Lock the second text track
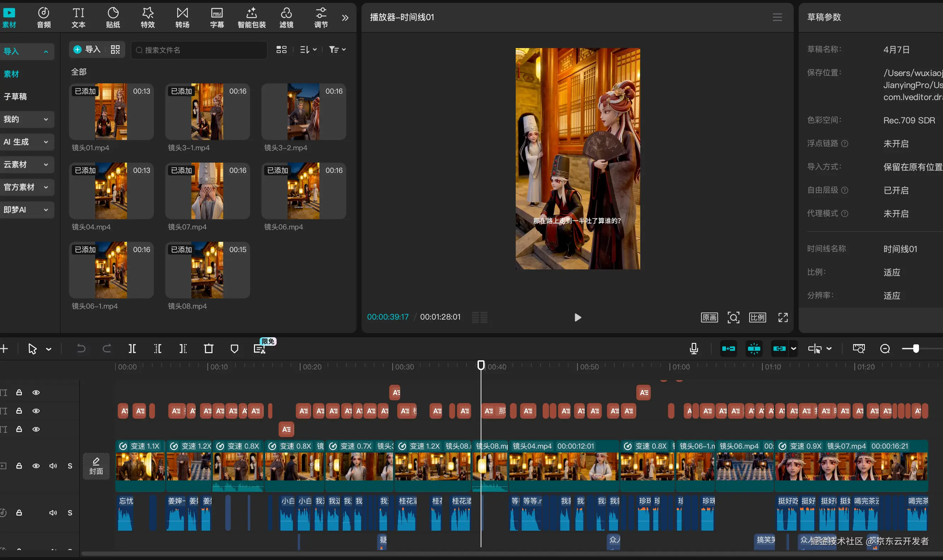Screen dimensions: 943x560 coord(19,410)
